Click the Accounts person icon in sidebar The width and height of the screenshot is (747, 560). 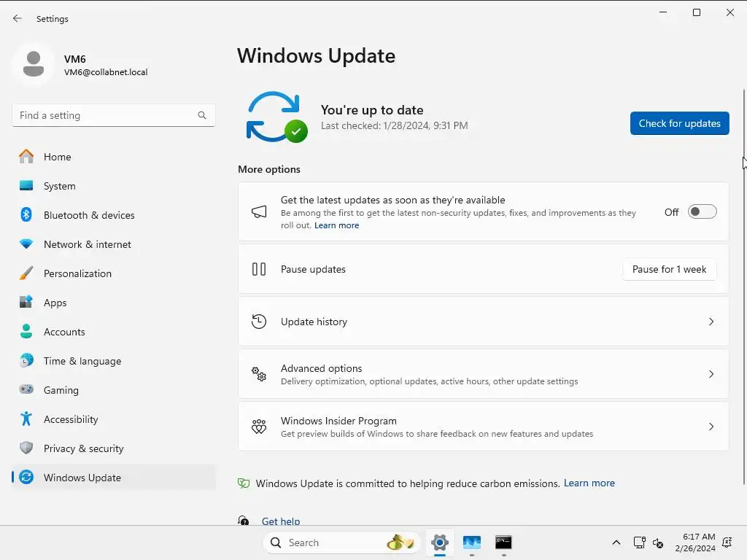pos(26,332)
